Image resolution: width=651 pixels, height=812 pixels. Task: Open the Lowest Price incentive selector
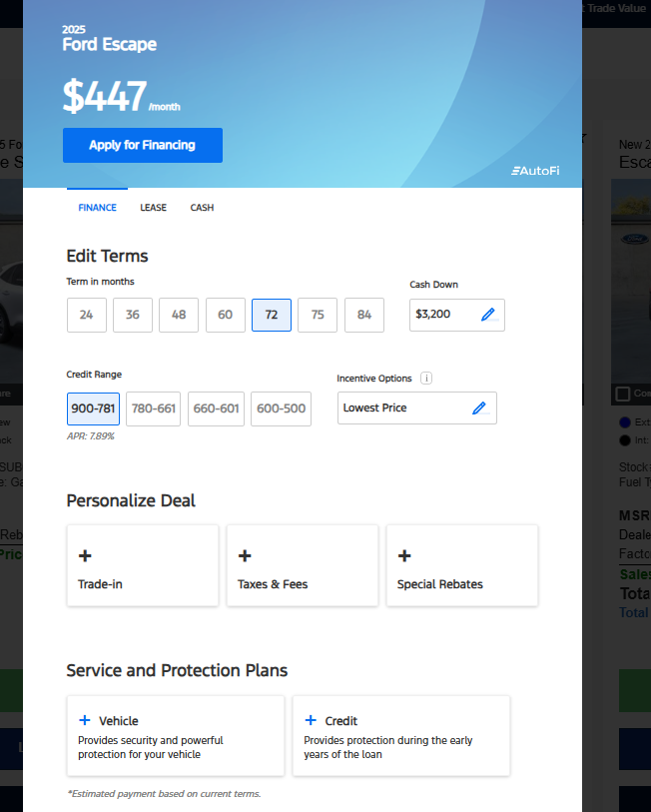coord(416,407)
